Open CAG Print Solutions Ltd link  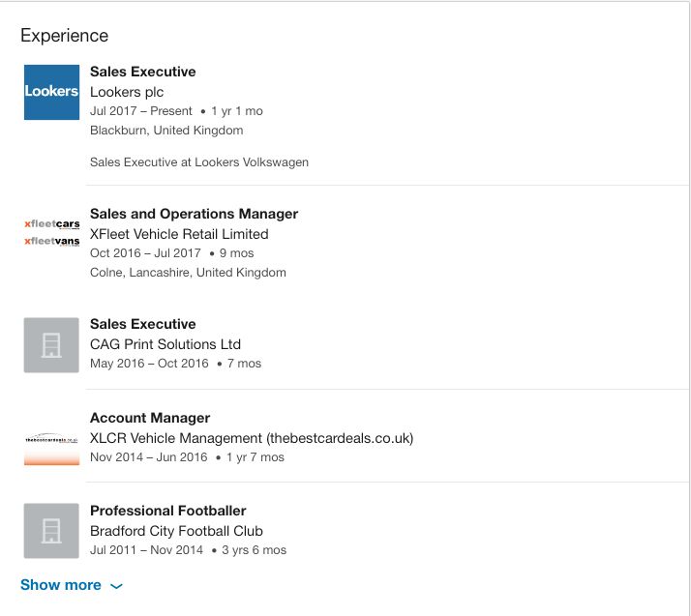[x=165, y=344]
